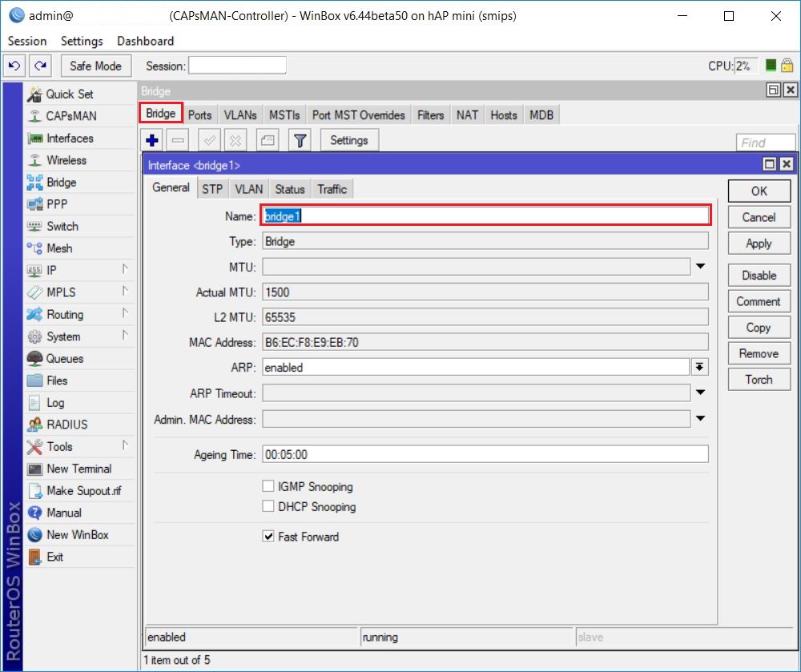
Task: Expand the IP submenu in sidebar
Action: pyautogui.click(x=125, y=268)
